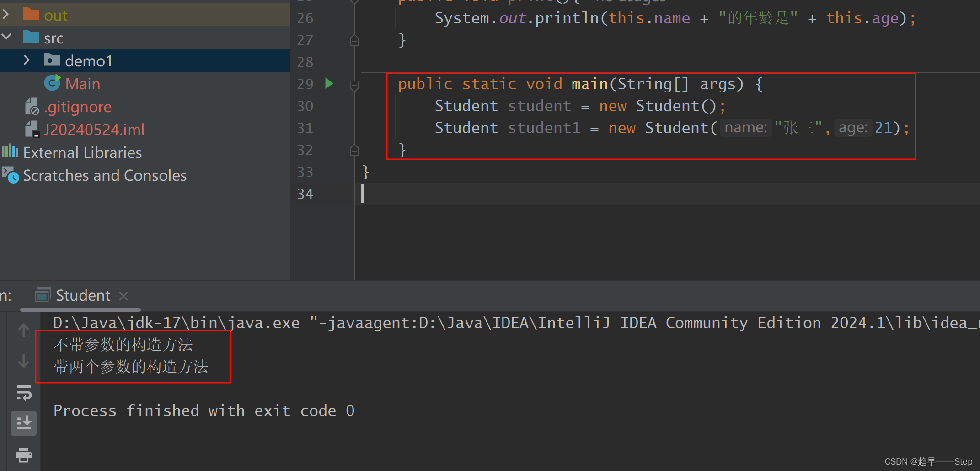Expand the out folder
Image resolution: width=980 pixels, height=471 pixels.
coord(5,15)
